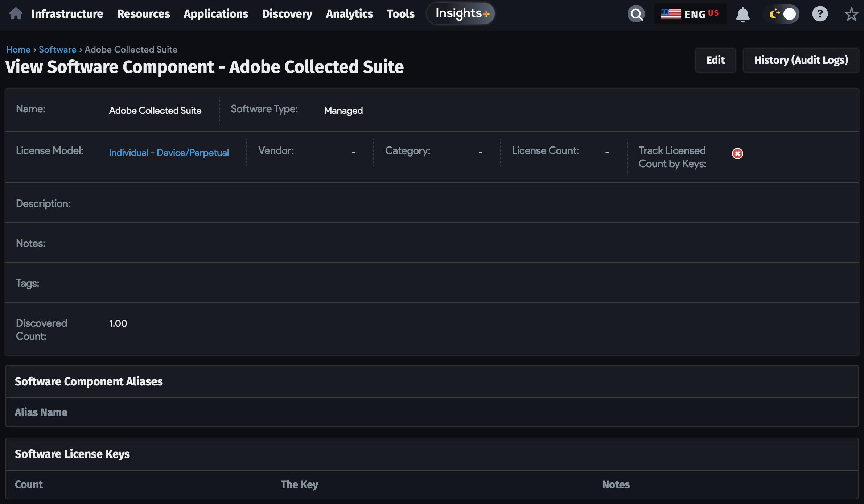Open the Applications menu
864x504 pixels.
(x=216, y=14)
